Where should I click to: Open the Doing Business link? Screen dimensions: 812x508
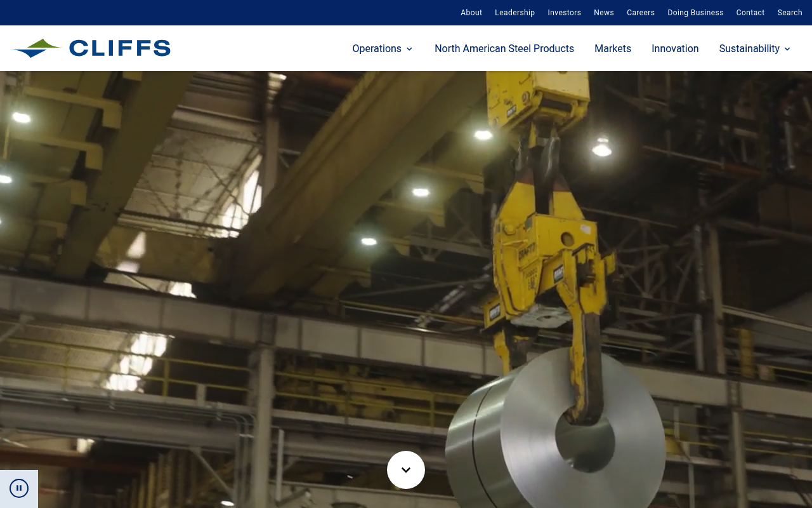pyautogui.click(x=695, y=13)
